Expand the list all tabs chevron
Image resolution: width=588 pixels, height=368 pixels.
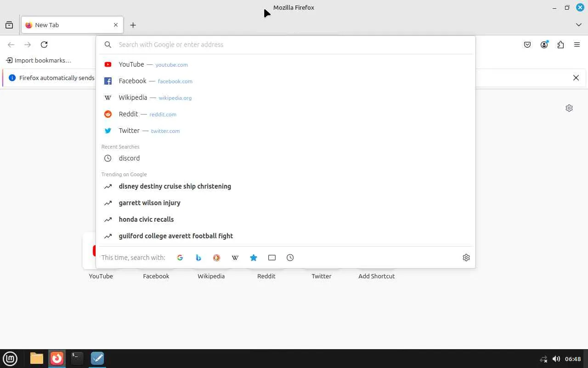[x=579, y=25]
